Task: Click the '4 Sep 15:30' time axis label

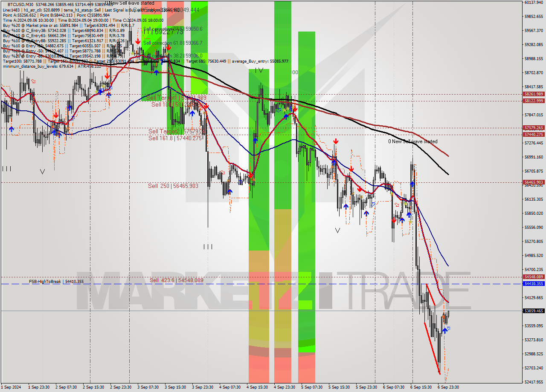Action: [257, 387]
